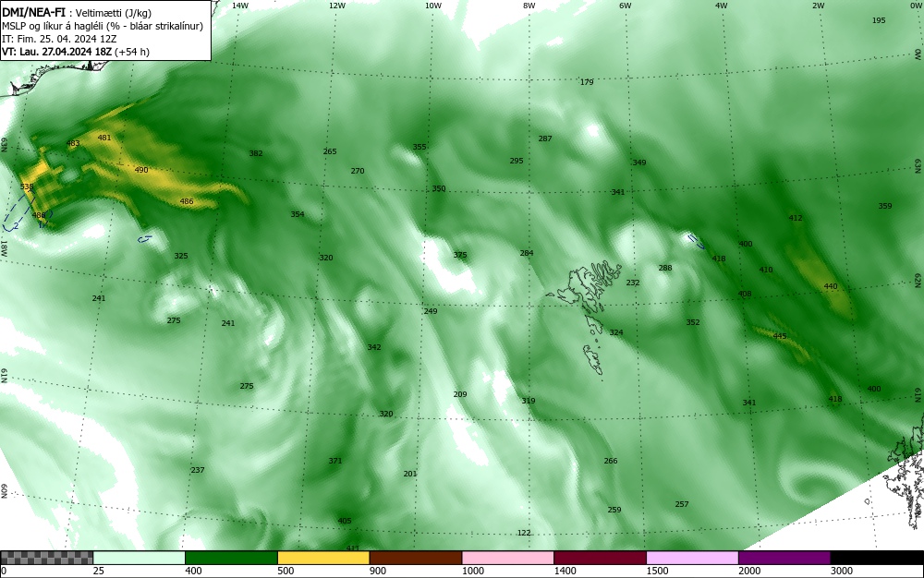924x578 pixels.
Task: Click the map value 371
Action: (x=335, y=461)
